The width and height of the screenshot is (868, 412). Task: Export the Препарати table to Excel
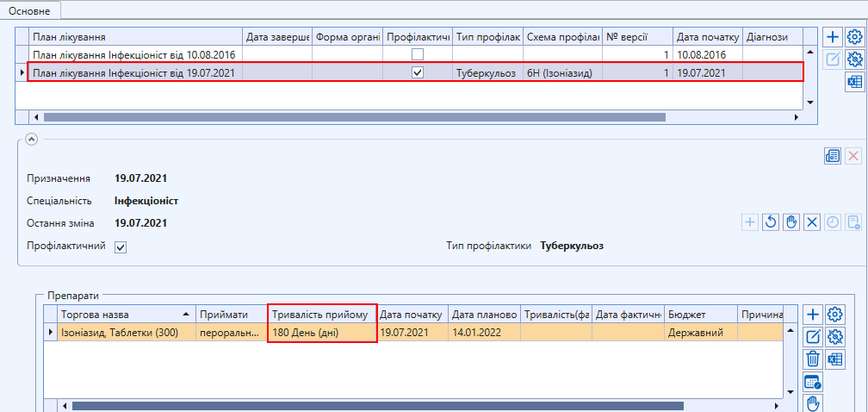pos(834,359)
